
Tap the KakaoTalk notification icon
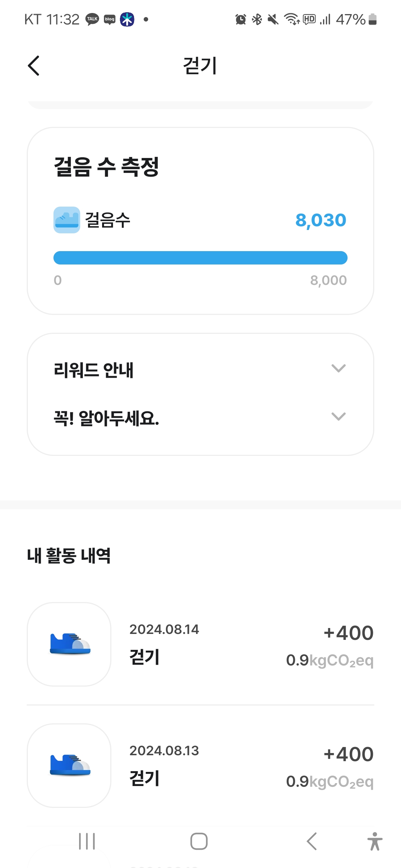click(x=92, y=19)
